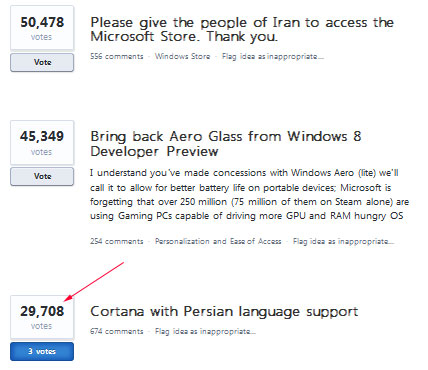Viewport: 428px width, 370px height.
Task: Click the blue 3 votes button
Action: point(42,351)
